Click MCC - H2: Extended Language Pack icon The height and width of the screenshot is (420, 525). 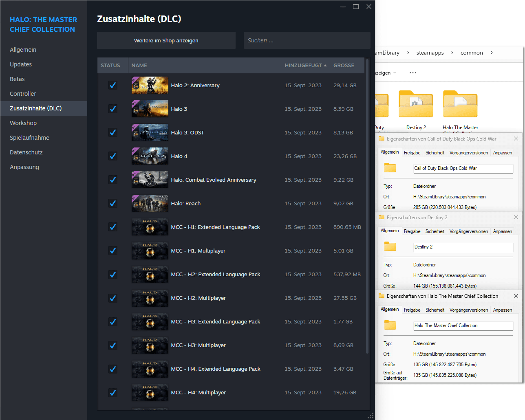(150, 274)
